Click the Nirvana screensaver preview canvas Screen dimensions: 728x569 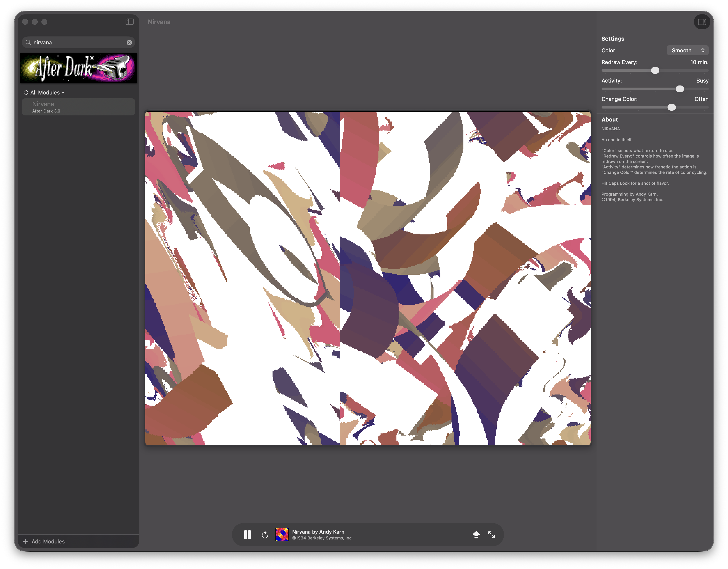368,278
